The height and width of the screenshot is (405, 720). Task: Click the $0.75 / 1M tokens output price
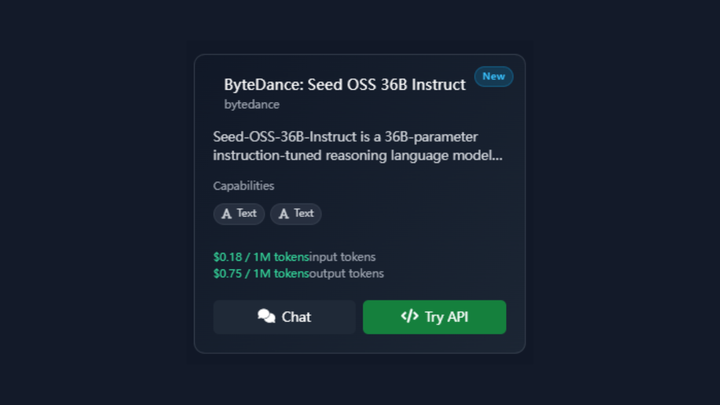coord(261,273)
